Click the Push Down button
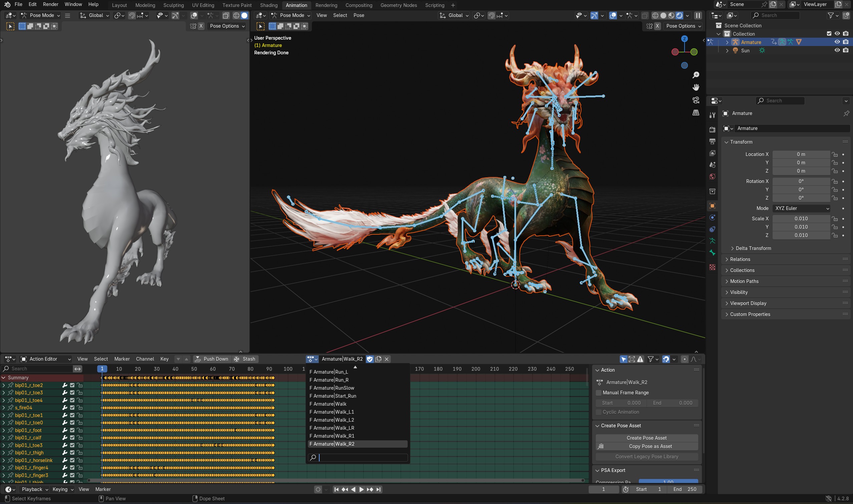This screenshot has height=504, width=853. tap(212, 359)
